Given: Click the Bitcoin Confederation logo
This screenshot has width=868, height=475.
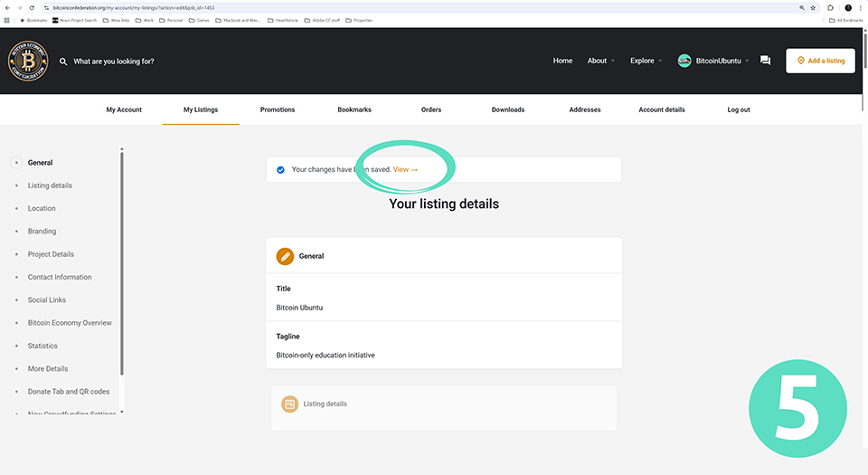Looking at the screenshot, I should (26, 61).
